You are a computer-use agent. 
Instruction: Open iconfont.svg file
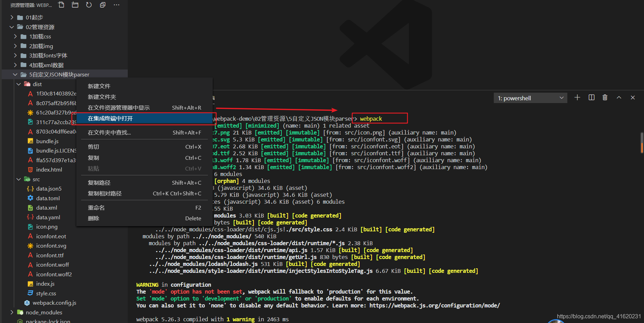tap(51, 246)
